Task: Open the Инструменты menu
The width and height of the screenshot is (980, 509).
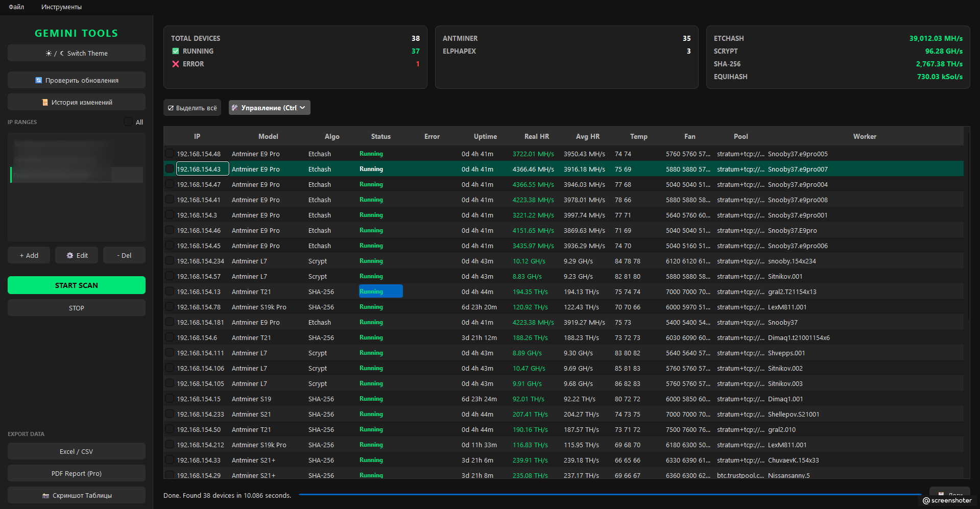Action: point(61,7)
